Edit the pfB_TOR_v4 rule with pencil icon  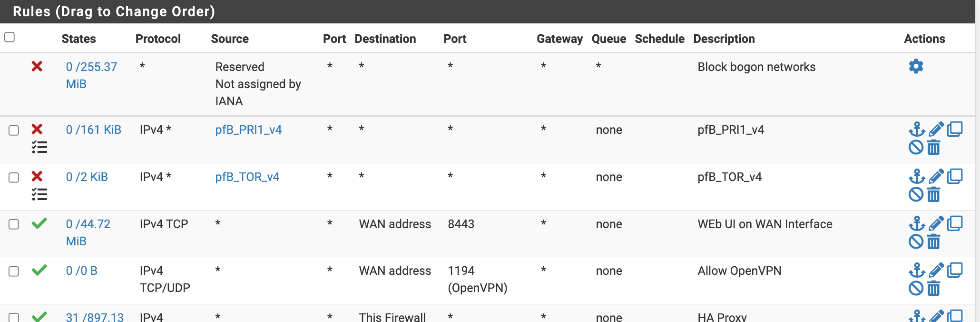(x=936, y=176)
